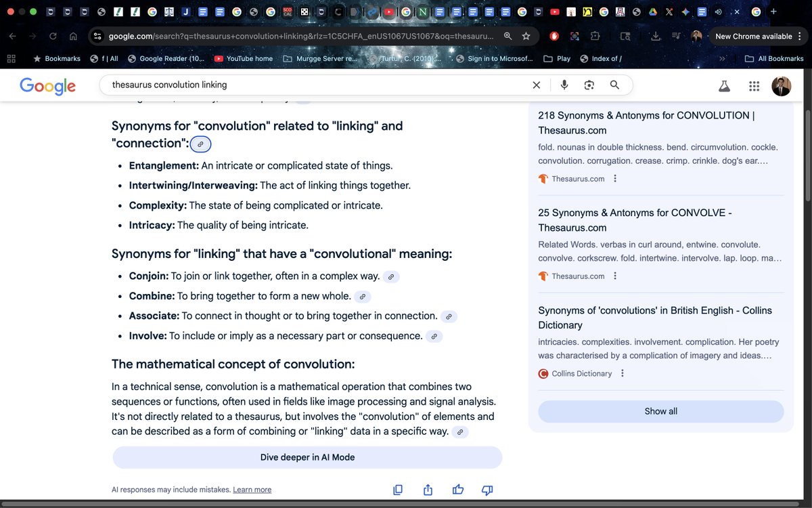Show hidden bookmarks via the overflow chevron
Image resolution: width=812 pixels, height=508 pixels.
pyautogui.click(x=722, y=59)
